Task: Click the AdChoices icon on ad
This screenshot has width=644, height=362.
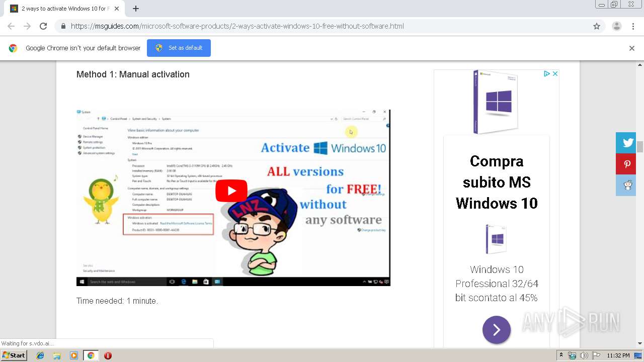Action: click(x=546, y=73)
